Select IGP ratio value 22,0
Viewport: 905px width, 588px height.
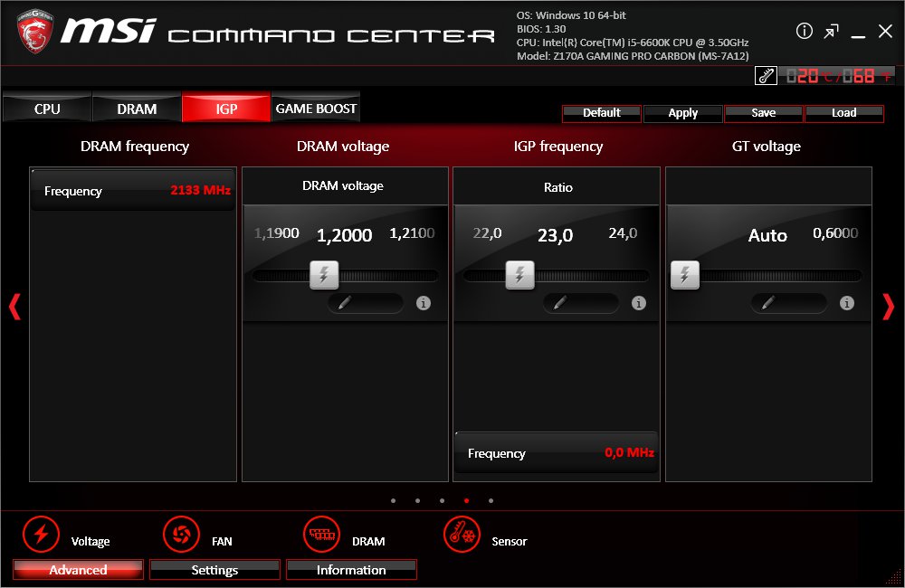pyautogui.click(x=487, y=233)
